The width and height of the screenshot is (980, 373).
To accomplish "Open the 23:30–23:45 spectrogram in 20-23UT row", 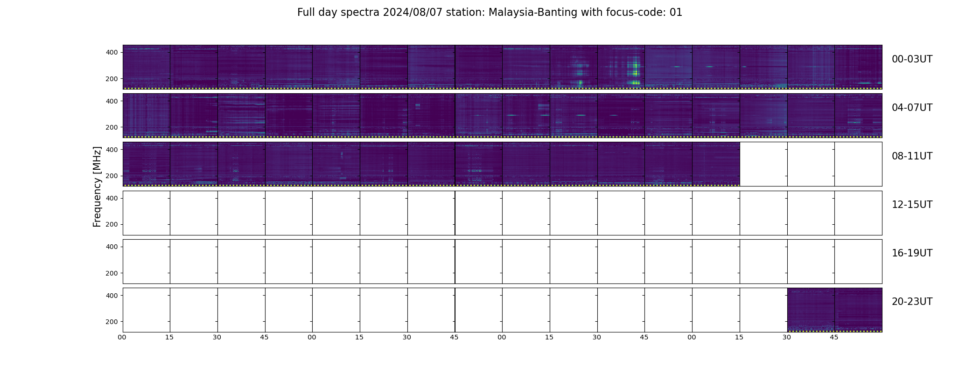I will [811, 310].
